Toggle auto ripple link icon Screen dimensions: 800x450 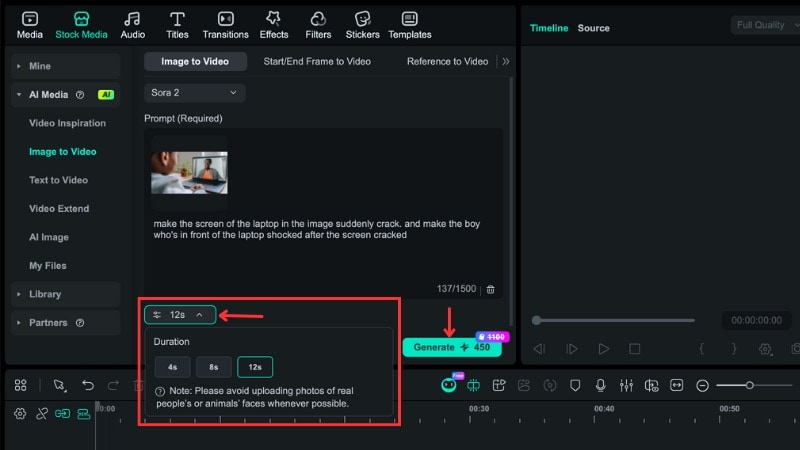coord(63,414)
